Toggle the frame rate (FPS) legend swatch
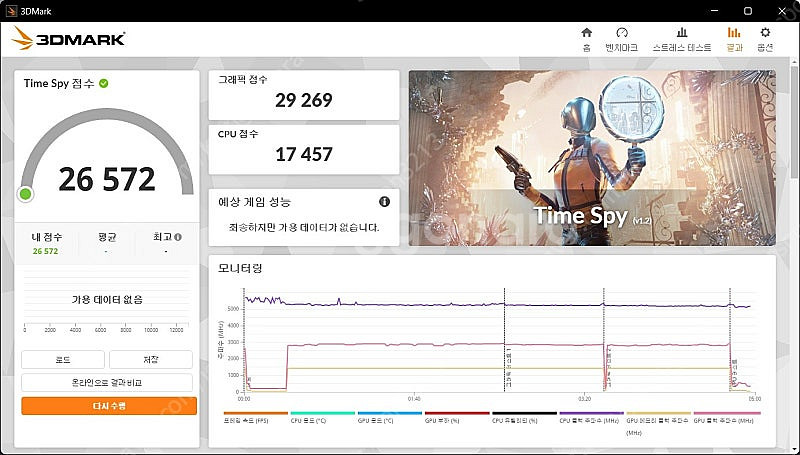Screen dimensions: 800x455 [x=256, y=413]
